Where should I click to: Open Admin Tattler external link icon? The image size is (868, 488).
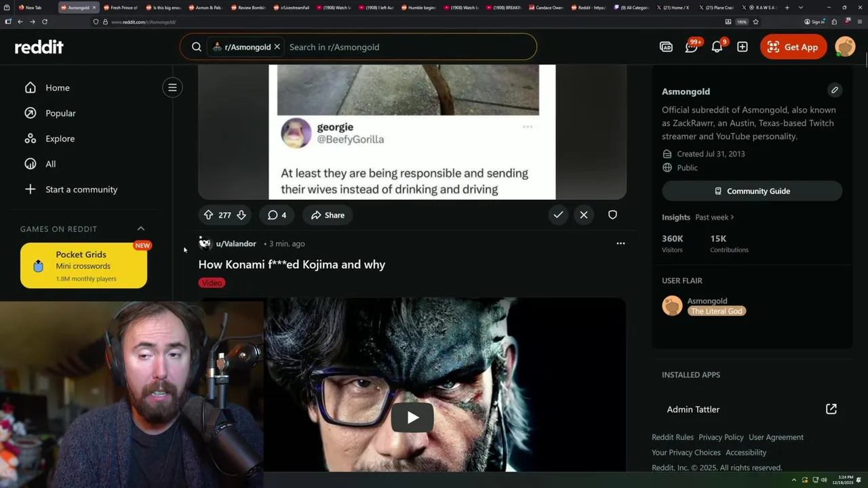click(x=831, y=409)
